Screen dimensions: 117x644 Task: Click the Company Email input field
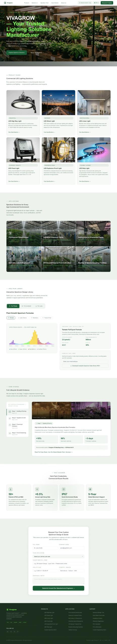[72, 548]
